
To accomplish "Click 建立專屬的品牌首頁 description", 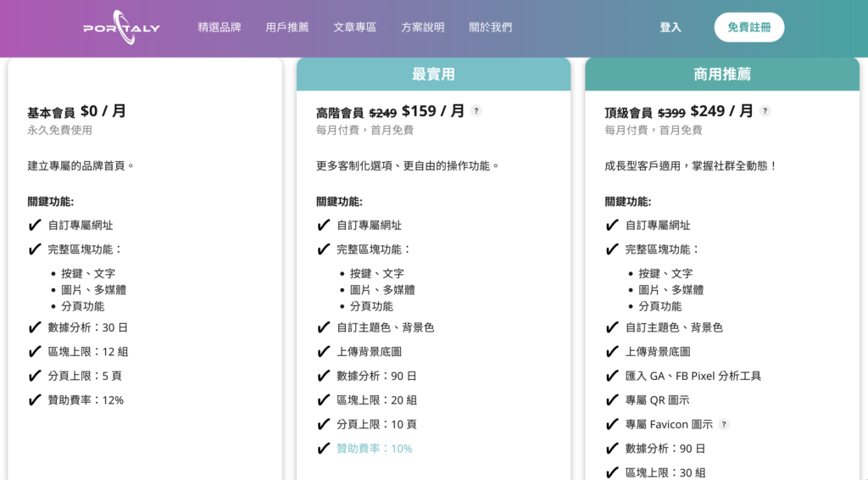I will point(81,165).
